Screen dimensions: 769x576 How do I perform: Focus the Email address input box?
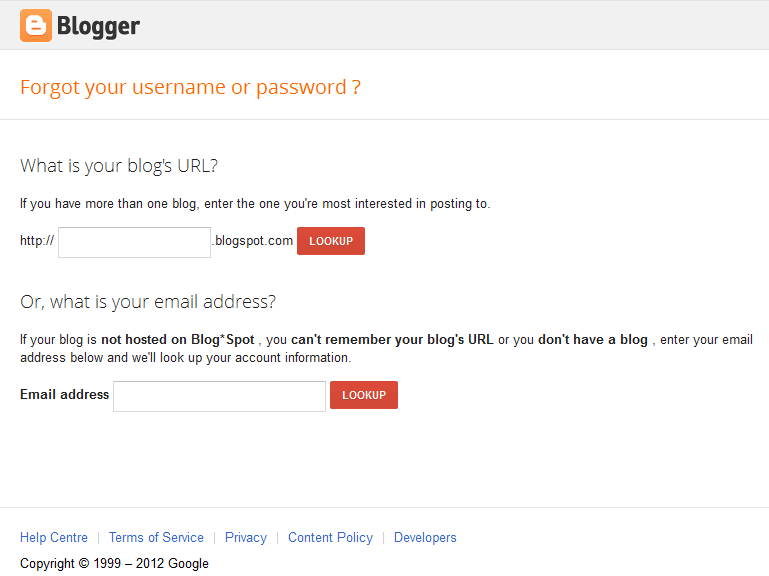pyautogui.click(x=219, y=396)
